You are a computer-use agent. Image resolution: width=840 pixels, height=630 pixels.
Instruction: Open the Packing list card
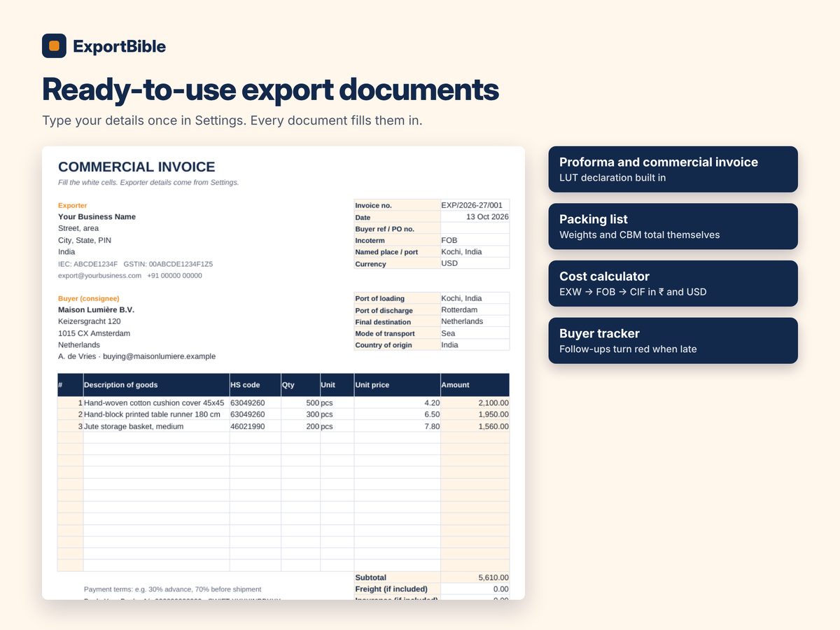coord(673,226)
